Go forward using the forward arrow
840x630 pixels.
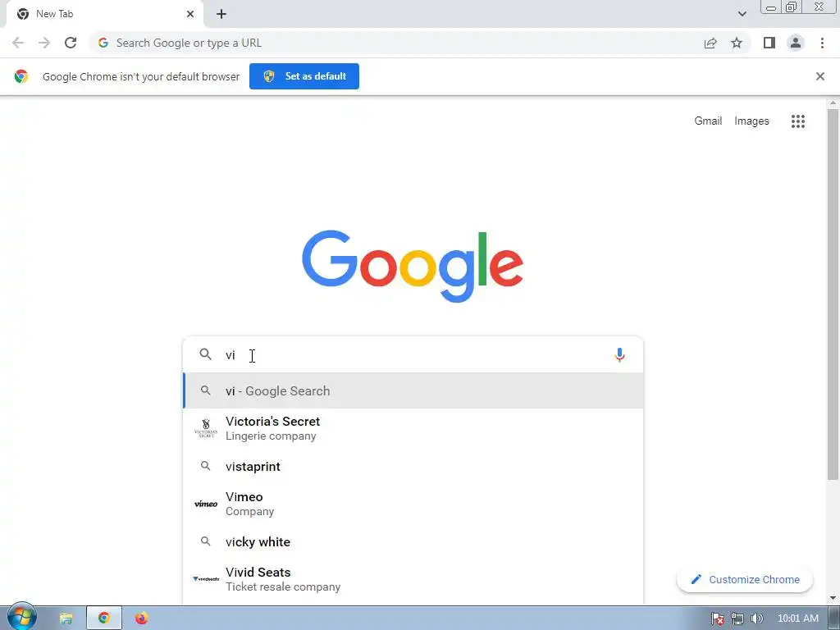tap(44, 43)
